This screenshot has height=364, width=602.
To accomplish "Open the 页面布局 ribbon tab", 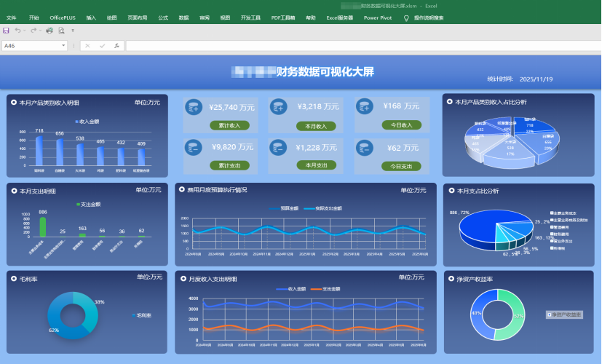I will 137,17.
